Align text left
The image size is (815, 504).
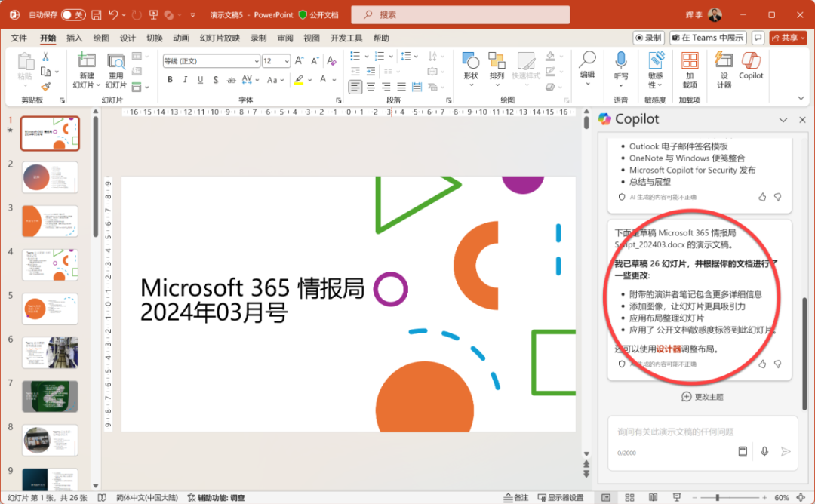(x=355, y=87)
